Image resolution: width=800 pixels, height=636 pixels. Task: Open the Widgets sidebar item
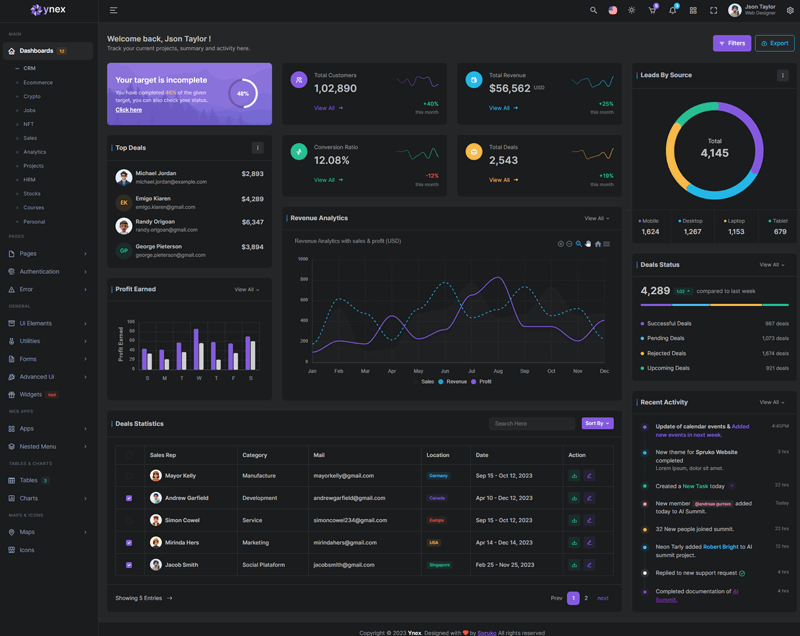[x=31, y=394]
